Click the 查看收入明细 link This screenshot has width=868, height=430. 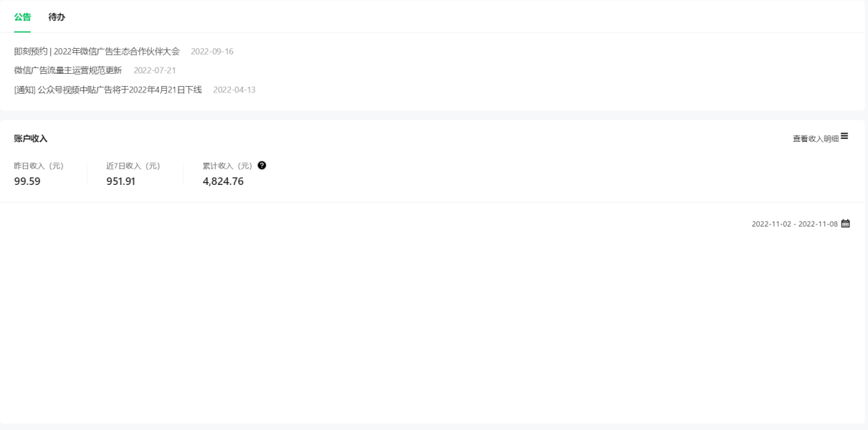point(816,138)
